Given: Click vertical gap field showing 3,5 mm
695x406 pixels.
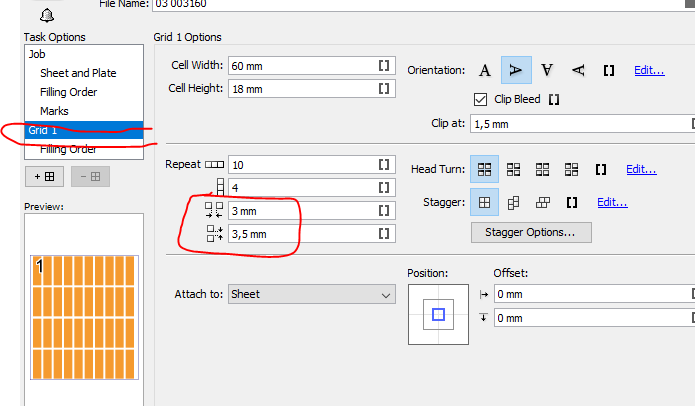Looking at the screenshot, I should click(312, 234).
